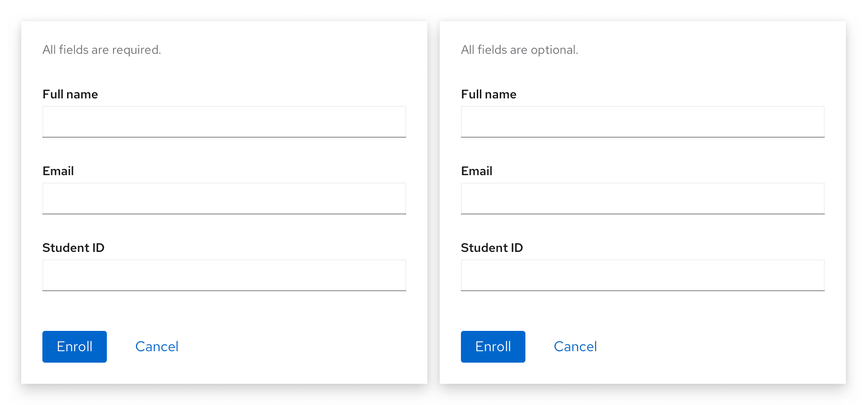Click Student ID label in required form
The width and height of the screenshot is (868, 405).
point(73,248)
